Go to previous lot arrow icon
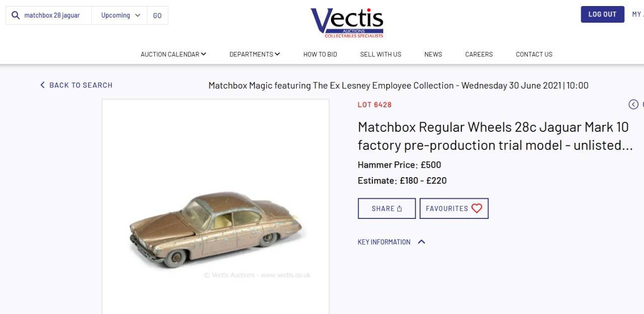This screenshot has width=644, height=314. (x=633, y=104)
